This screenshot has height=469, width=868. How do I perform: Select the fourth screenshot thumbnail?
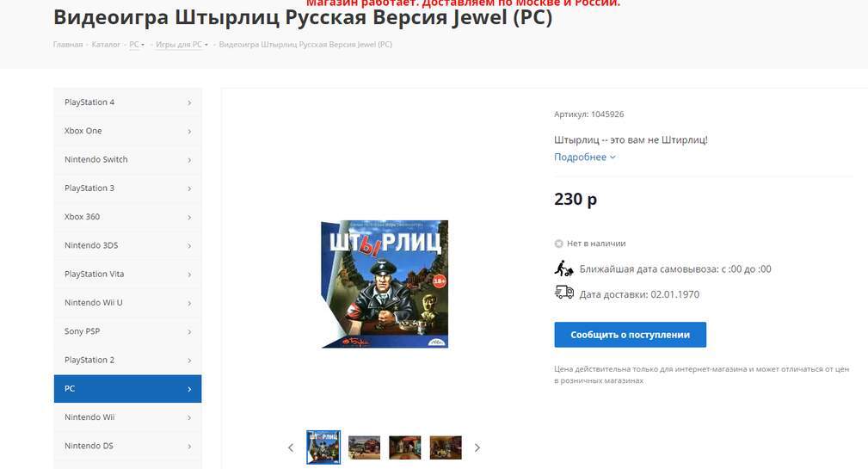(x=446, y=447)
